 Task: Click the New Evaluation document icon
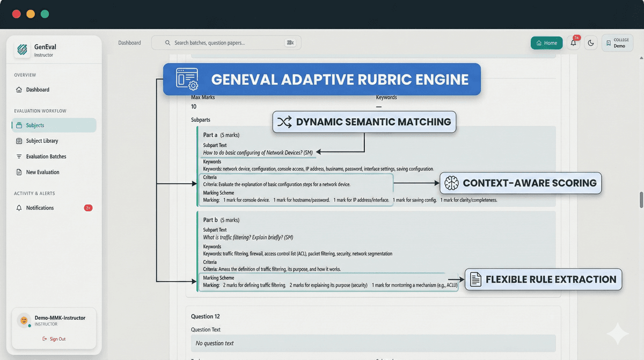[19, 172]
